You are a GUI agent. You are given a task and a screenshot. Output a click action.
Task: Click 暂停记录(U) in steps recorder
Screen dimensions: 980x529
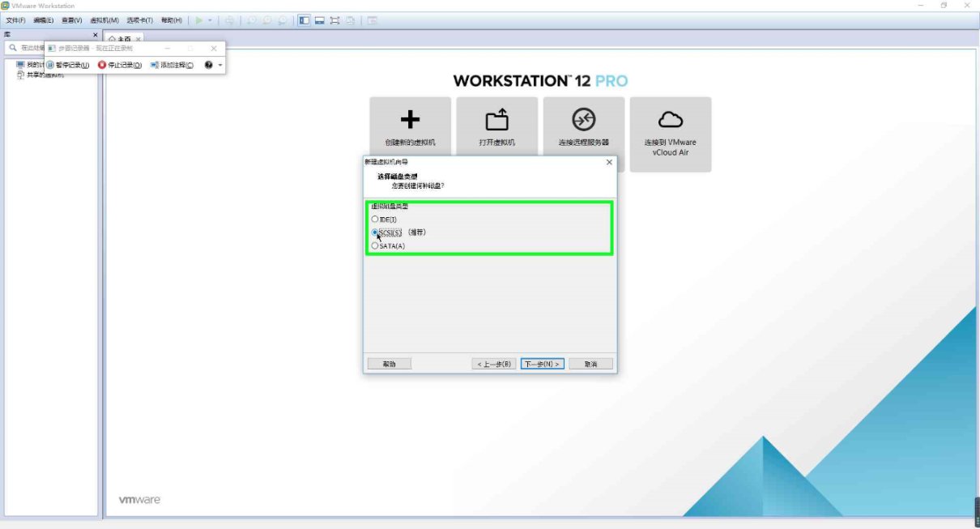(x=67, y=65)
